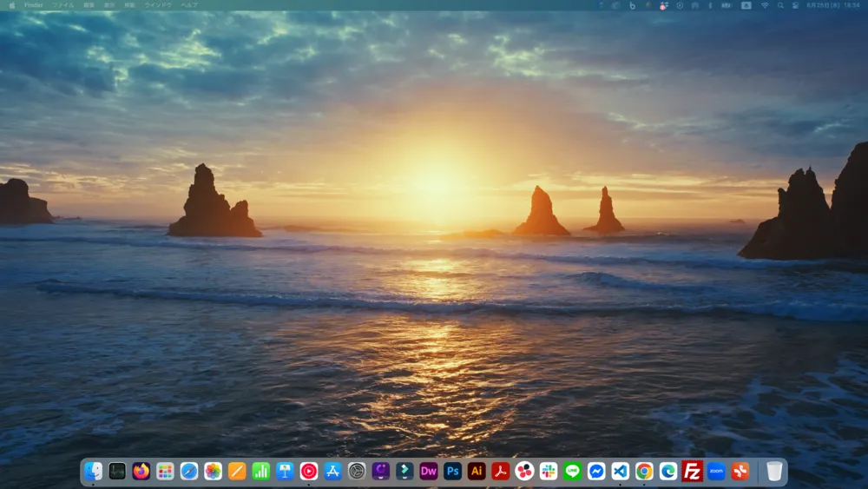868x489 pixels.
Task: Launch Adobe Dreamweaver from the dock
Action: (428, 471)
